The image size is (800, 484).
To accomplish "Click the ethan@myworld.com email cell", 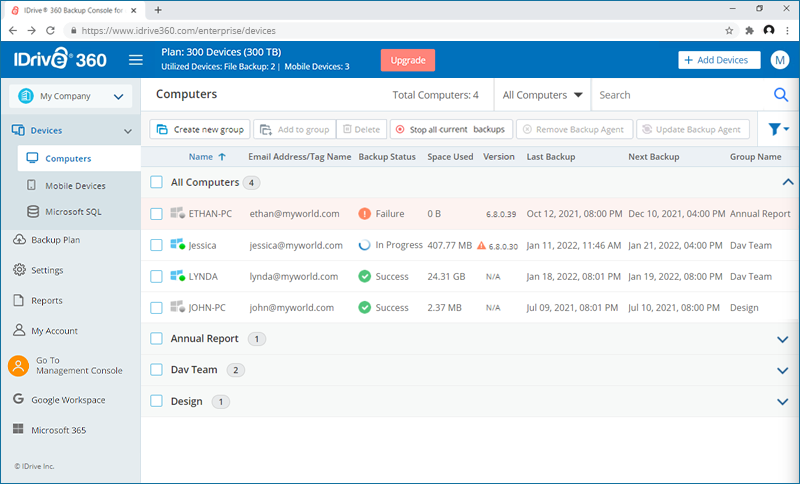I will [294, 214].
